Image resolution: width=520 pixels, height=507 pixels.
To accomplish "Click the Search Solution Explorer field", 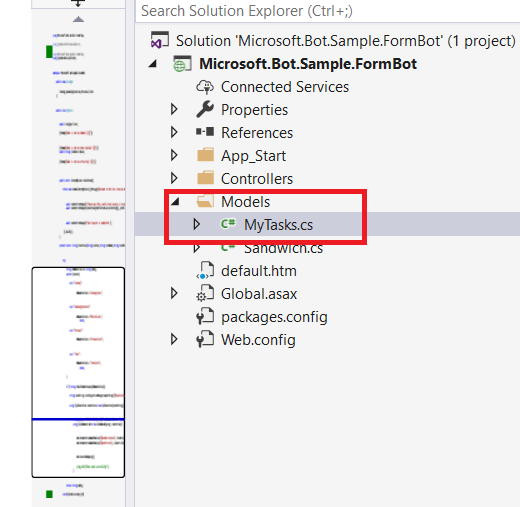I will [328, 11].
